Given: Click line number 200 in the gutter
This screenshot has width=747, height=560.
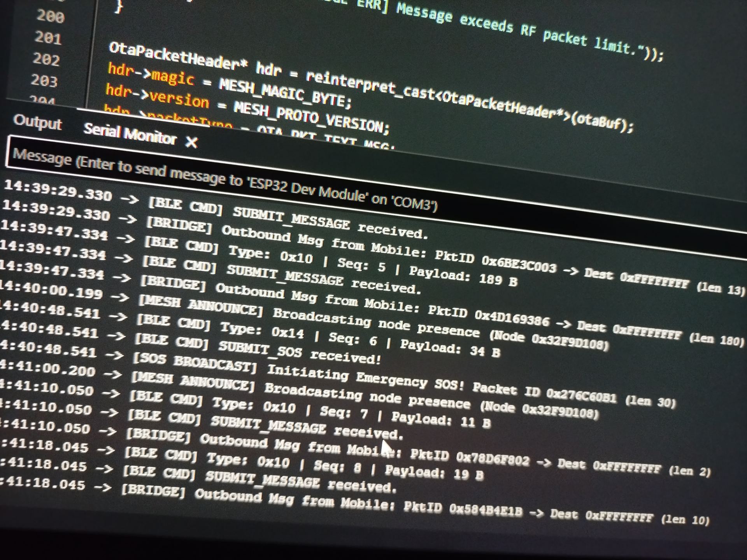Looking at the screenshot, I should click(50, 16).
